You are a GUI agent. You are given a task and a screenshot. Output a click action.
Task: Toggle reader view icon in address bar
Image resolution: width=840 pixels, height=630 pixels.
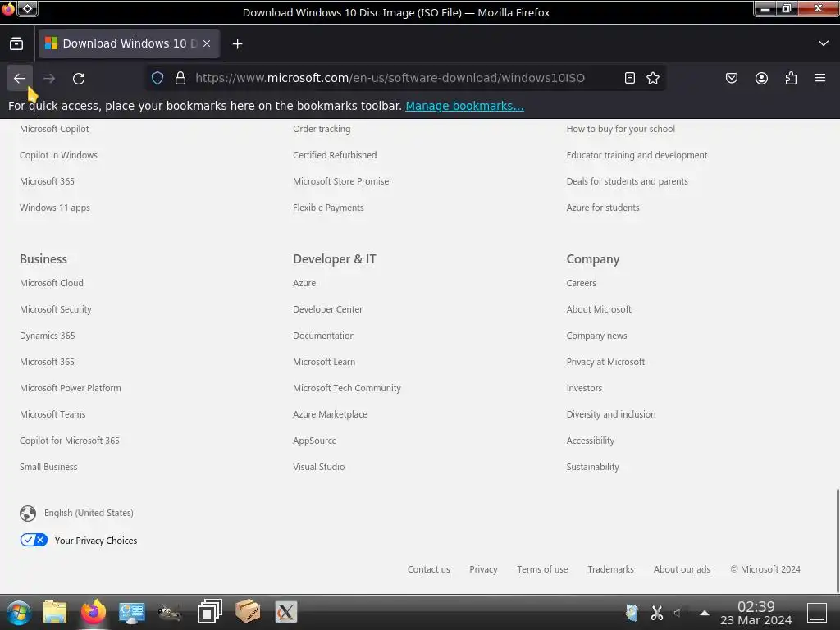click(630, 78)
